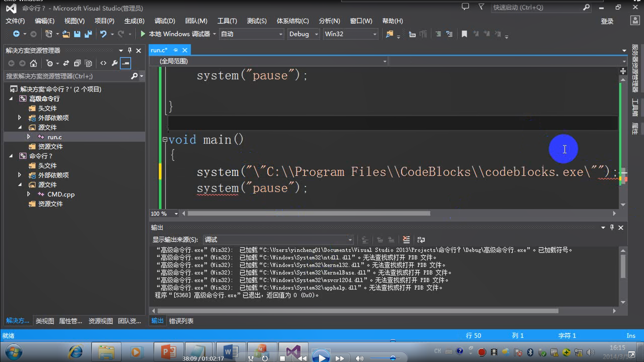Click the video player volume slider
This screenshot has width=644, height=362.
tap(386, 358)
